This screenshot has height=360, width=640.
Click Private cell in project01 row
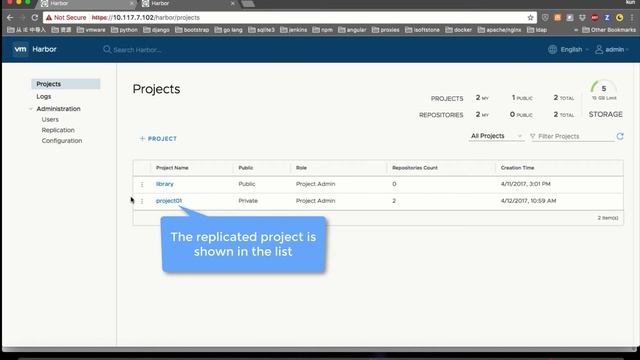tap(248, 201)
